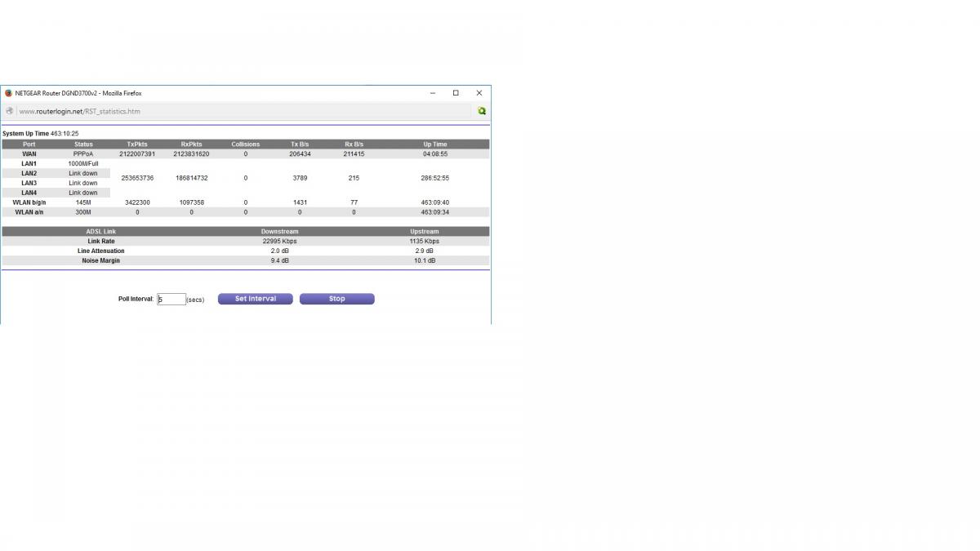Image resolution: width=980 pixels, height=551 pixels.
Task: Click the green extension icon beside address bar
Action: (482, 111)
